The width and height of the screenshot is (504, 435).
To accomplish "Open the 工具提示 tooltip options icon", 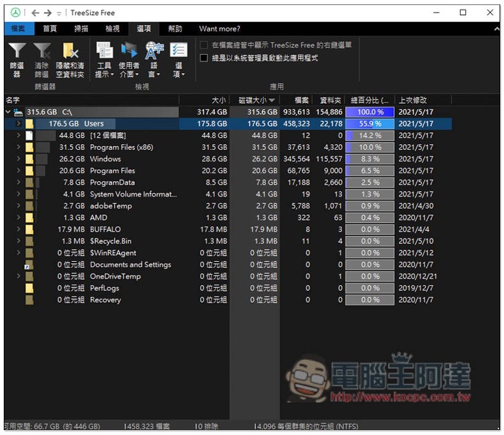I will click(104, 52).
